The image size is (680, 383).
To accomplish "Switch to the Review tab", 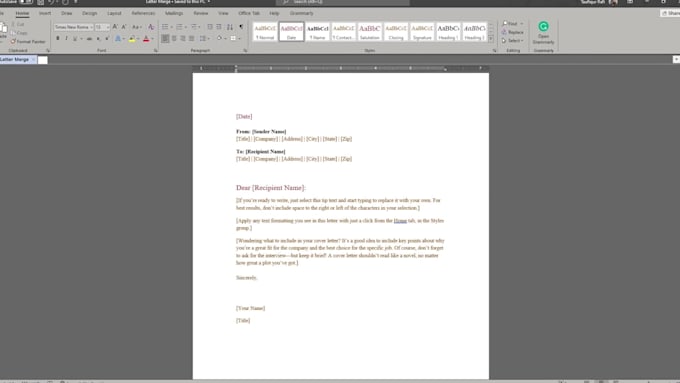I will click(x=200, y=13).
